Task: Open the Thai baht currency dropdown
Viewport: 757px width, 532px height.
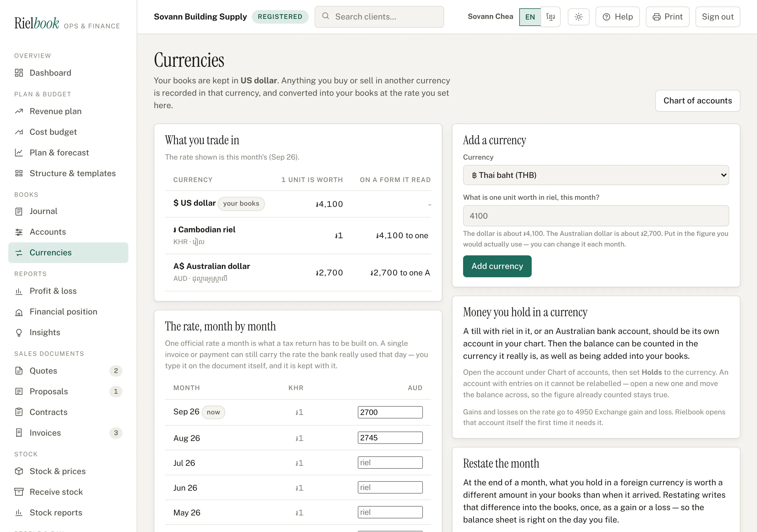Action: 596,175
